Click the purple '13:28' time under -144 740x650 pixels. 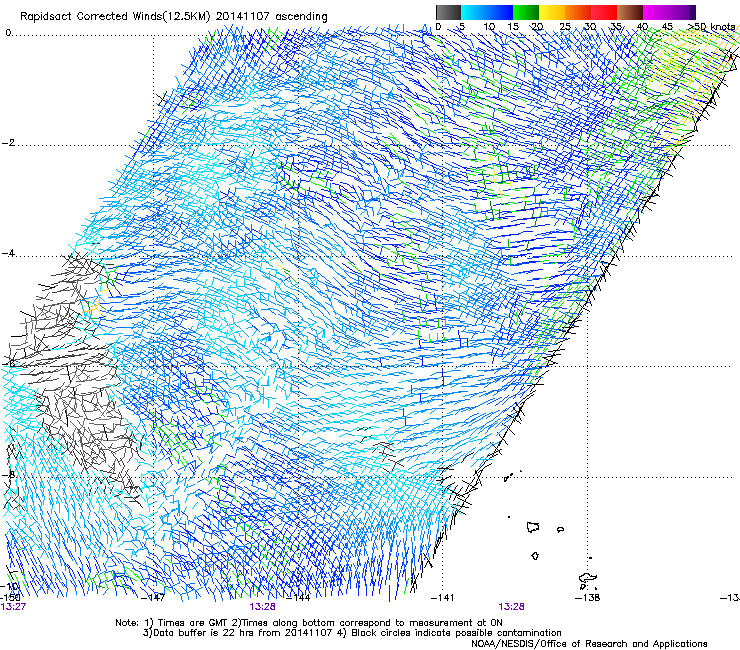click(x=262, y=607)
